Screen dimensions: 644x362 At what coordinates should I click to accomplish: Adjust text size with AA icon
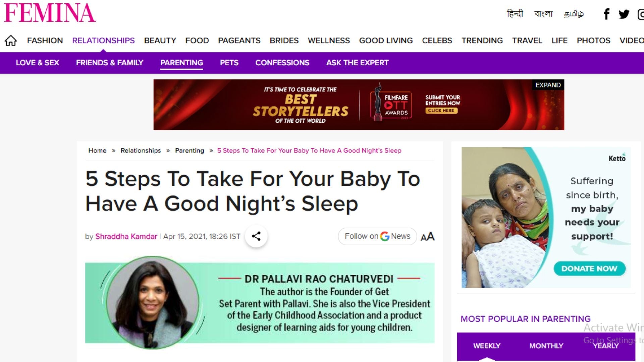click(x=428, y=237)
